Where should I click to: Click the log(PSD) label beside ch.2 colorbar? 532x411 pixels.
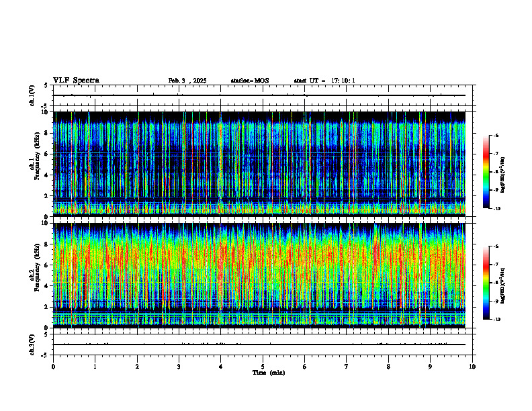coord(503,285)
